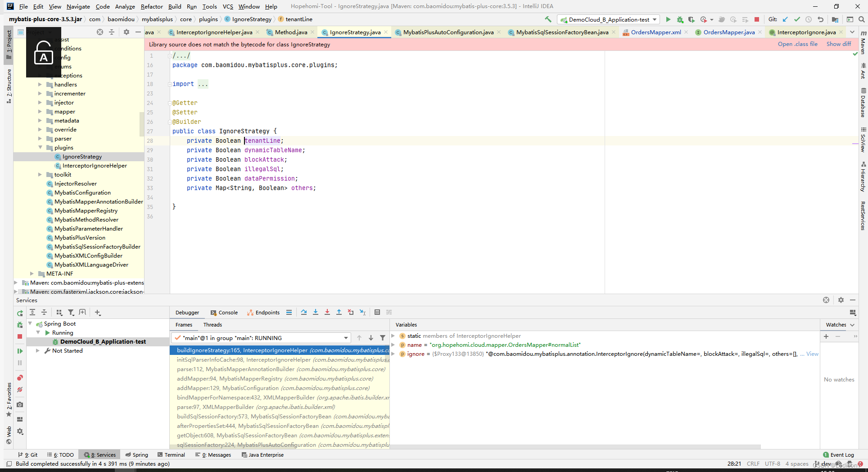The height and width of the screenshot is (472, 868).
Task: View Breakpoints with the double red circle icon
Action: tap(20, 378)
